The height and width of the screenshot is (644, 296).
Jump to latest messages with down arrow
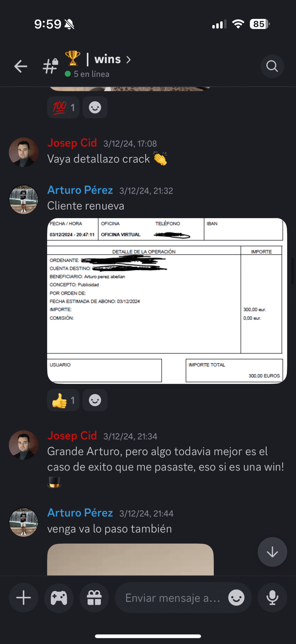pos(272,552)
